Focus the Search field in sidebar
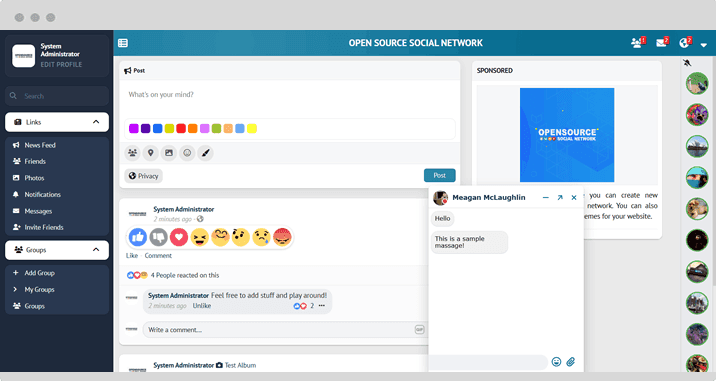 pyautogui.click(x=57, y=96)
